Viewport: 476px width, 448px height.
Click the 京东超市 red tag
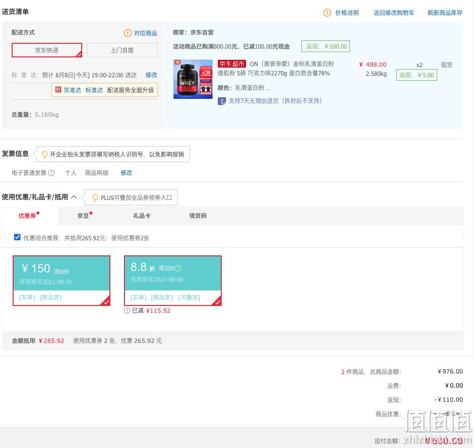(231, 64)
